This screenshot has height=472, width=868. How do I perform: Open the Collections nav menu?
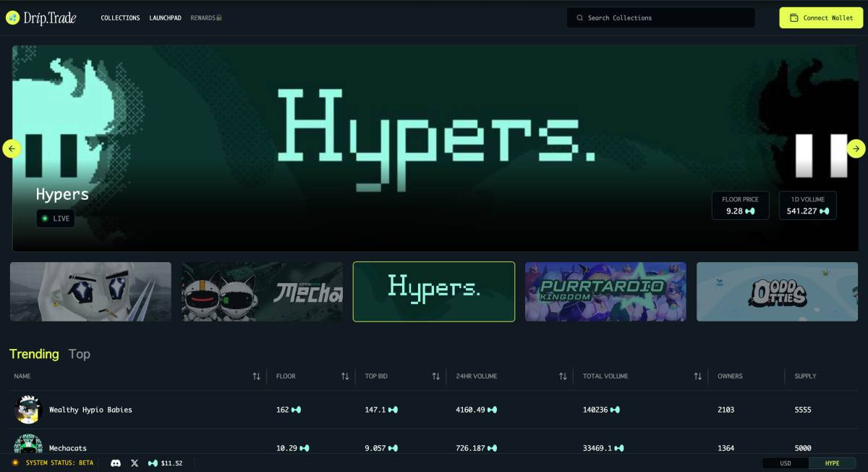click(x=120, y=18)
